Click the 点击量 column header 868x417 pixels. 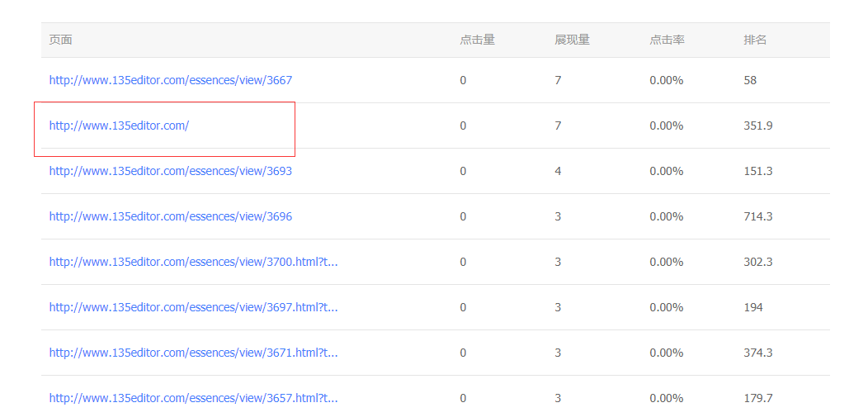[477, 40]
